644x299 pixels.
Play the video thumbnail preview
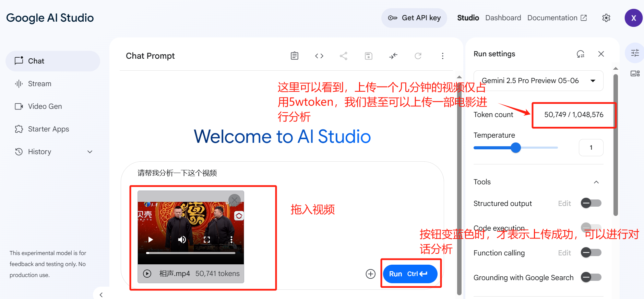pyautogui.click(x=150, y=240)
